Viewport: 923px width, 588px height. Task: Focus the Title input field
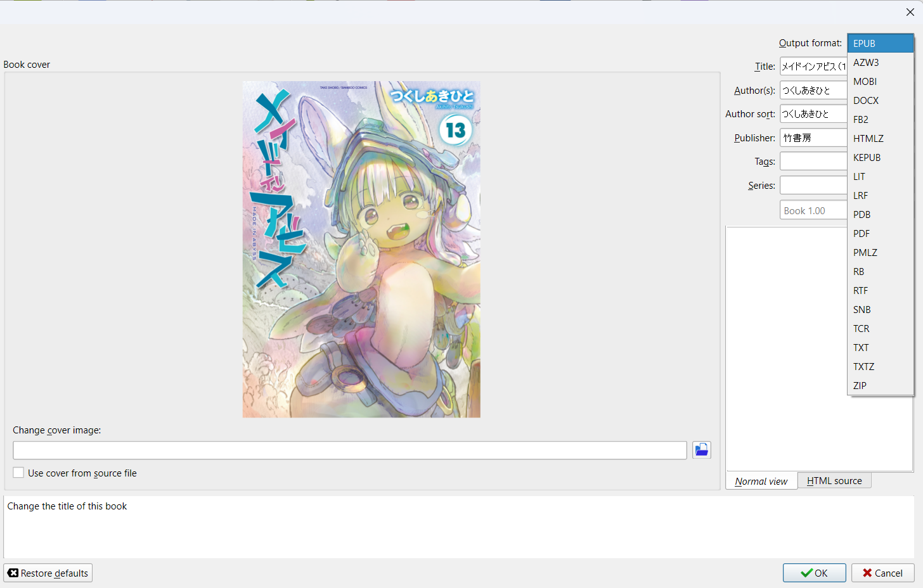(813, 66)
